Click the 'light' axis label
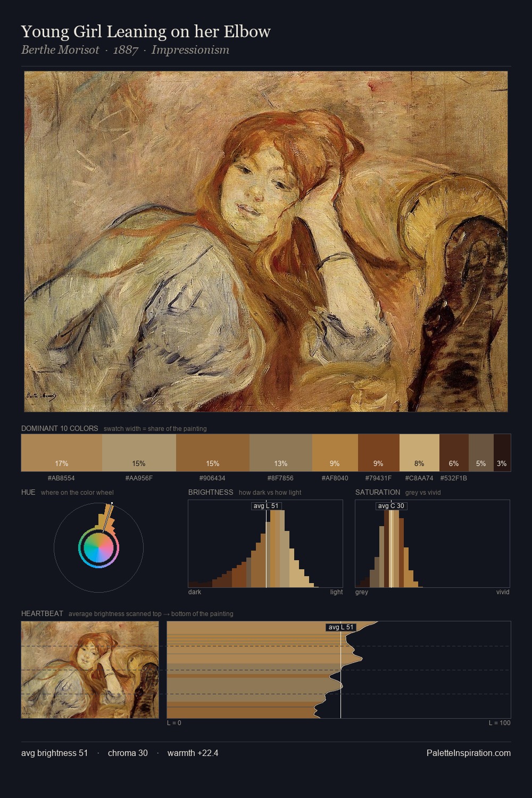 pyautogui.click(x=336, y=592)
